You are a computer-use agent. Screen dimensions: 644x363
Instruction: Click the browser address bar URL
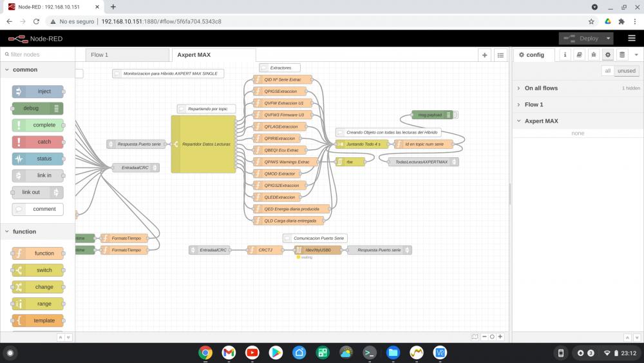click(x=161, y=21)
